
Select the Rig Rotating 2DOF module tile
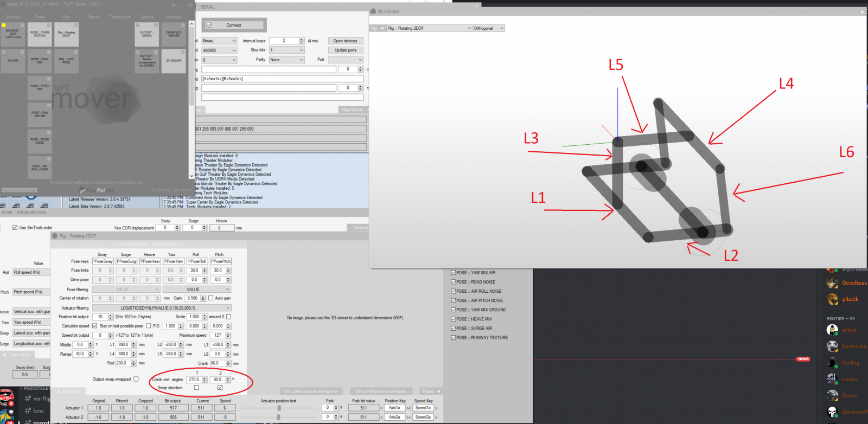click(x=66, y=34)
